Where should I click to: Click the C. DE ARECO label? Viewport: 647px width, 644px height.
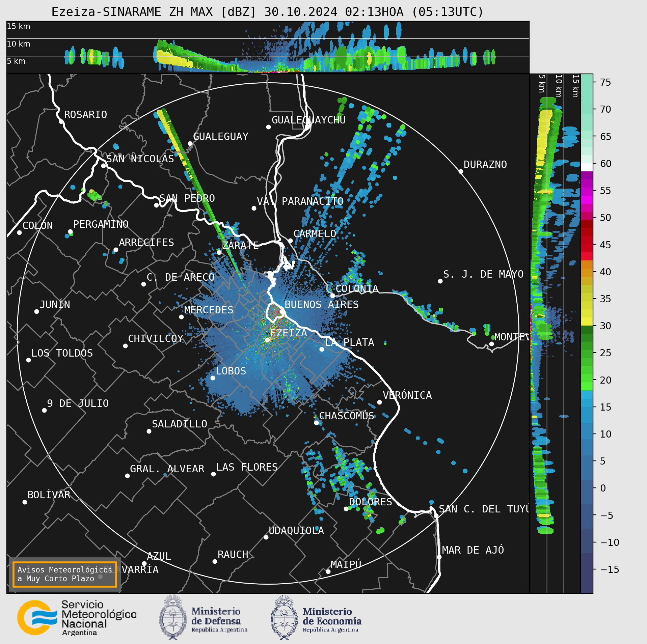(181, 277)
